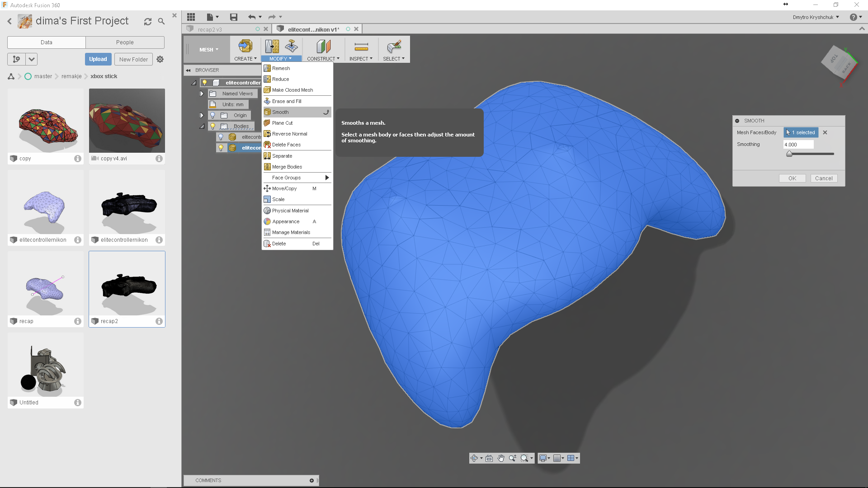Choose Reverse Normal menu entry
Viewport: 868px width, 488px height.
click(297, 134)
